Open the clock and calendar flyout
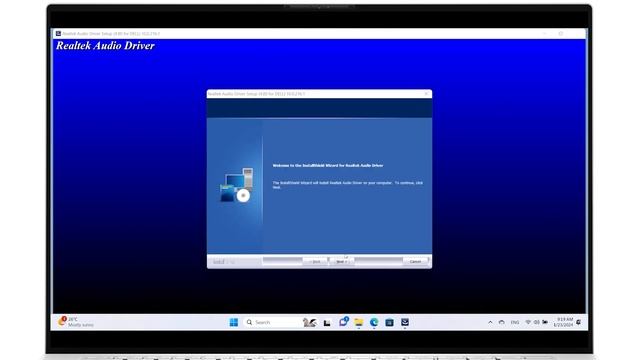This screenshot has height=360, width=640. pos(563,322)
